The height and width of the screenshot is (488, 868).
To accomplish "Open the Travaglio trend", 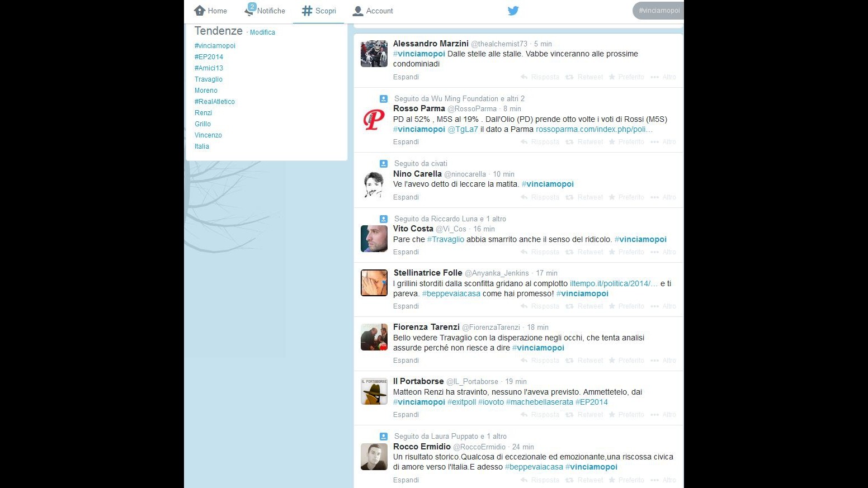I will tap(209, 79).
